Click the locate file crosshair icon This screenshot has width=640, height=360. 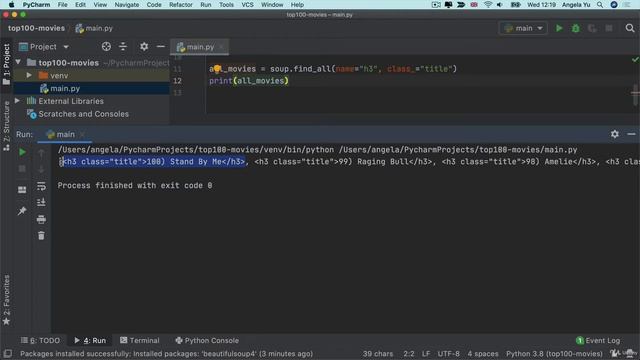(x=106, y=47)
